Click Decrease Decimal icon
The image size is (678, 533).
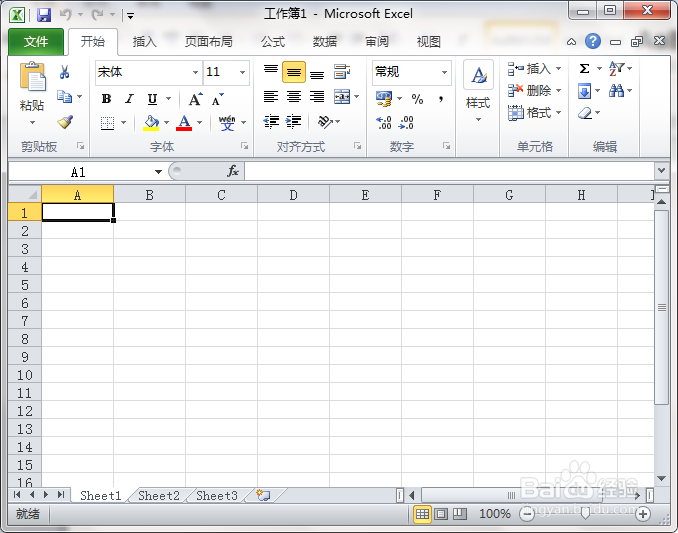click(406, 123)
